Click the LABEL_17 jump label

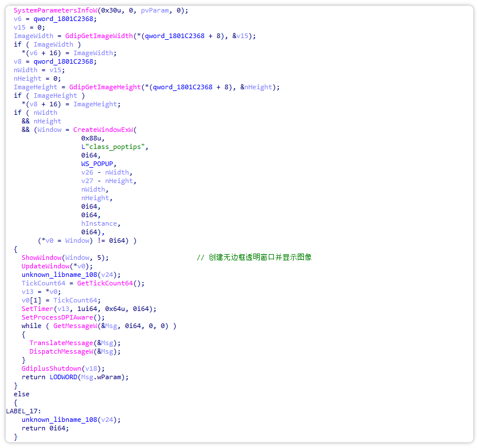(x=22, y=411)
